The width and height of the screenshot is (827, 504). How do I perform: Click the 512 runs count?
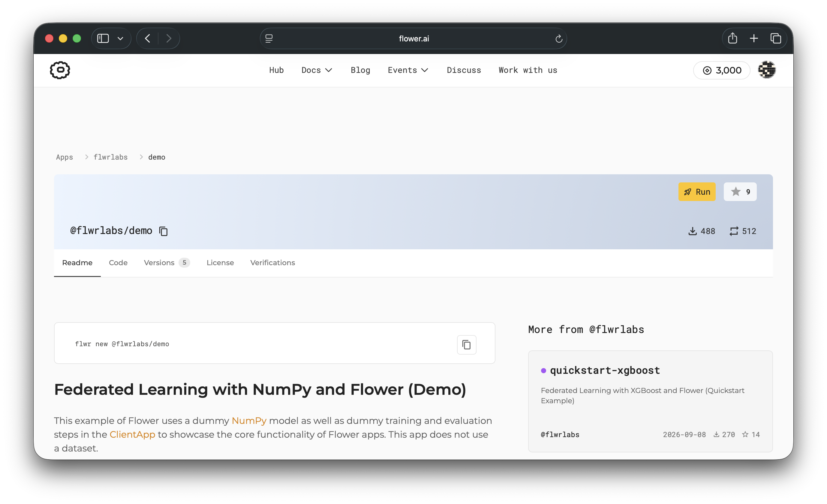[743, 231]
